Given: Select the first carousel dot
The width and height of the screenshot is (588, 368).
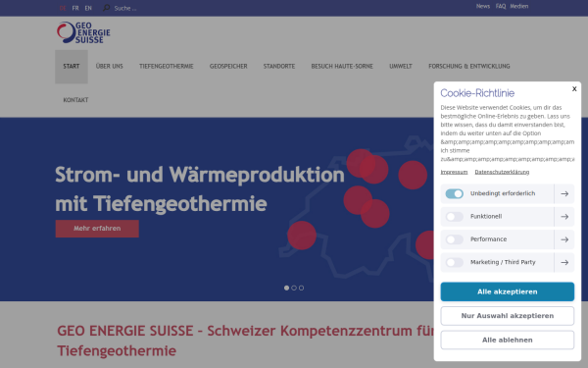Looking at the screenshot, I should (286, 288).
